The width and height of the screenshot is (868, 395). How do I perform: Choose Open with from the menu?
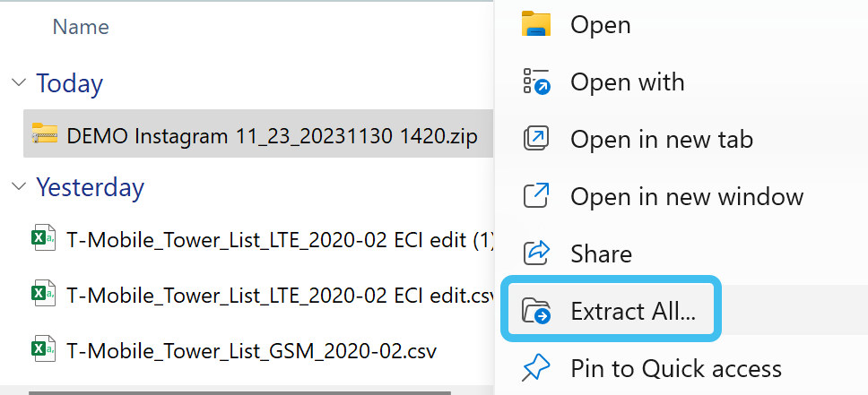click(x=627, y=82)
